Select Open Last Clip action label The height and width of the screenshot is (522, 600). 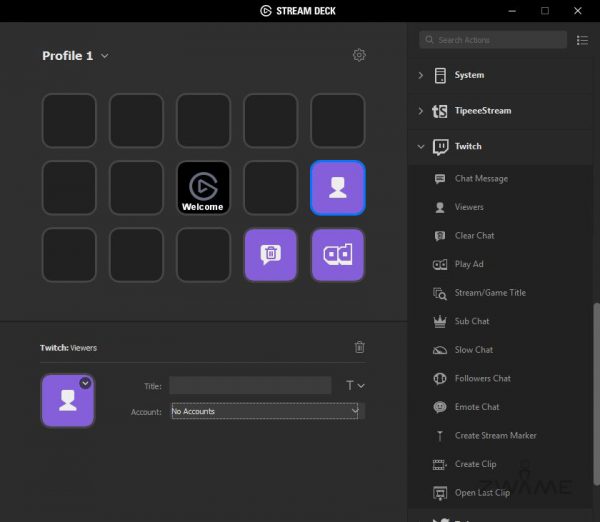point(482,493)
